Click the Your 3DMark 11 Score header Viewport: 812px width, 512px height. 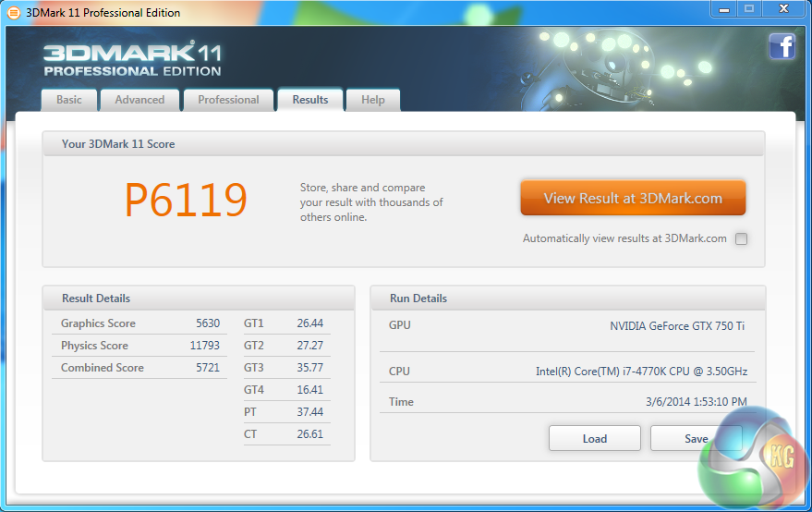point(404,143)
